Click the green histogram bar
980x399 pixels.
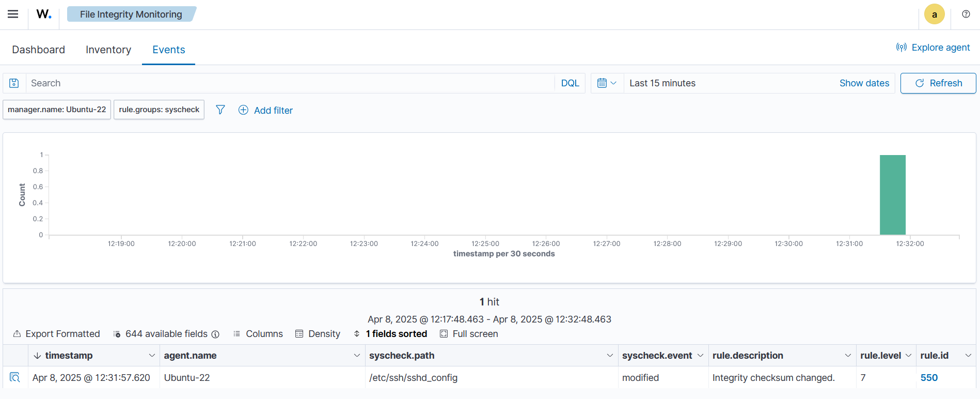pos(892,195)
